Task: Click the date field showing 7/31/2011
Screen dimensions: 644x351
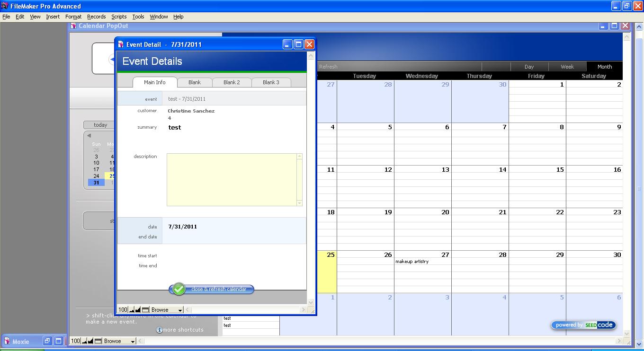Action: (x=234, y=227)
